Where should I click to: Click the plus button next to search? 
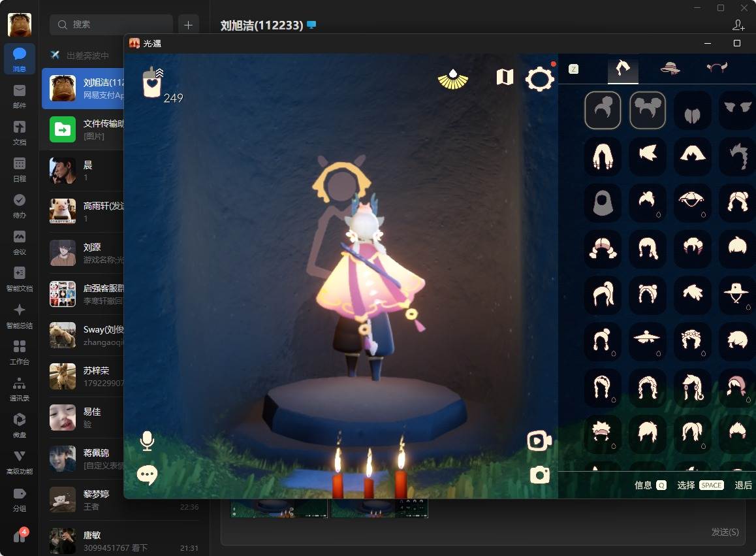(x=188, y=25)
